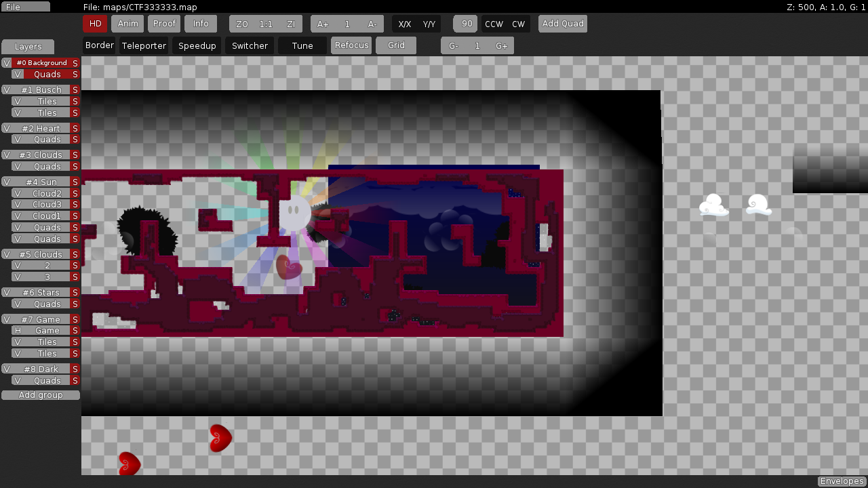Open the Envelopes panel
The image size is (868, 488).
[x=841, y=481]
